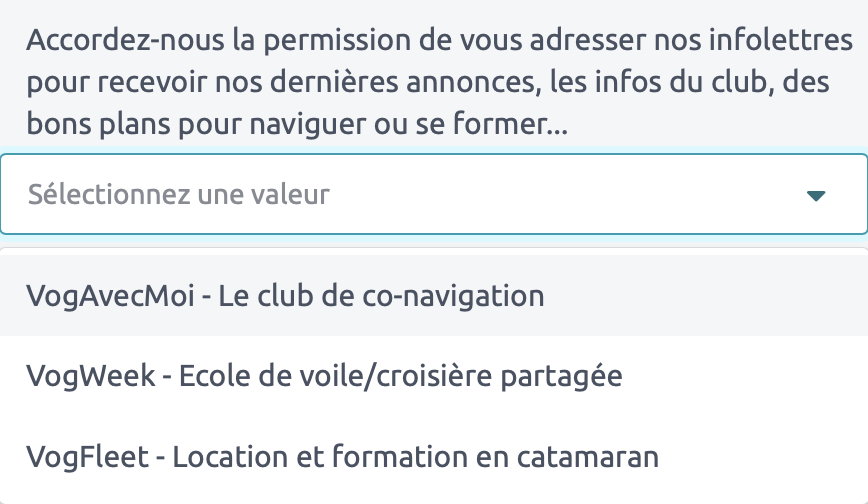This screenshot has width=868, height=504.
Task: Select the VogWeek sailing school option
Action: coord(325,377)
